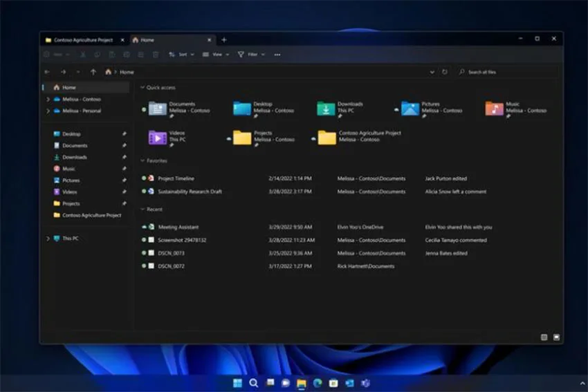
Task: Unpin Music using its sidebar pin icon
Action: click(x=124, y=169)
